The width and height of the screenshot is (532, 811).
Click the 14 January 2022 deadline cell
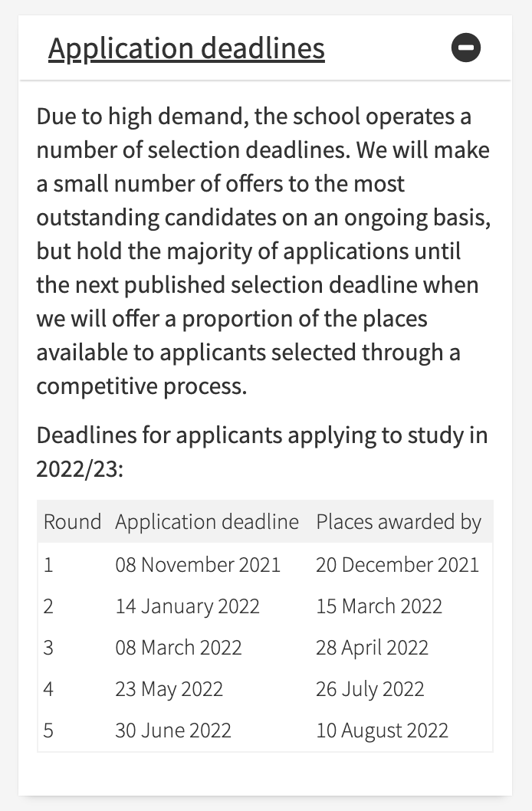click(188, 606)
